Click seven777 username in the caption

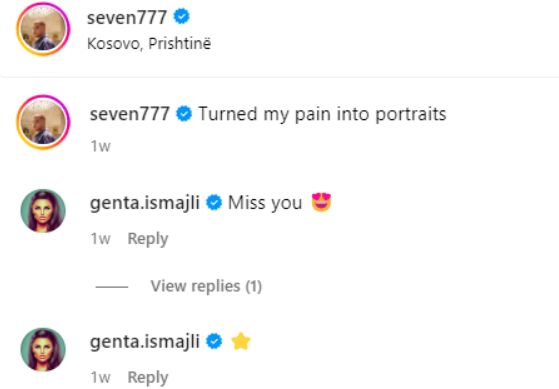pyautogui.click(x=130, y=114)
